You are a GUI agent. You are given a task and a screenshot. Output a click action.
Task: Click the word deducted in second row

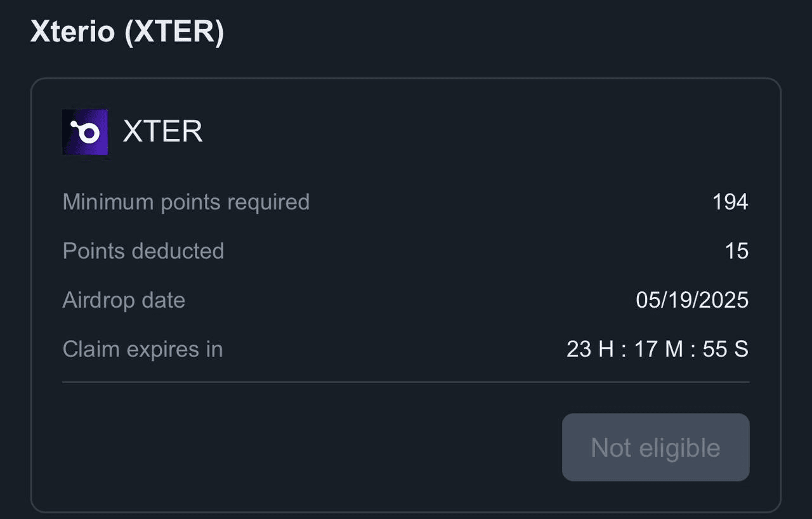coord(178,251)
